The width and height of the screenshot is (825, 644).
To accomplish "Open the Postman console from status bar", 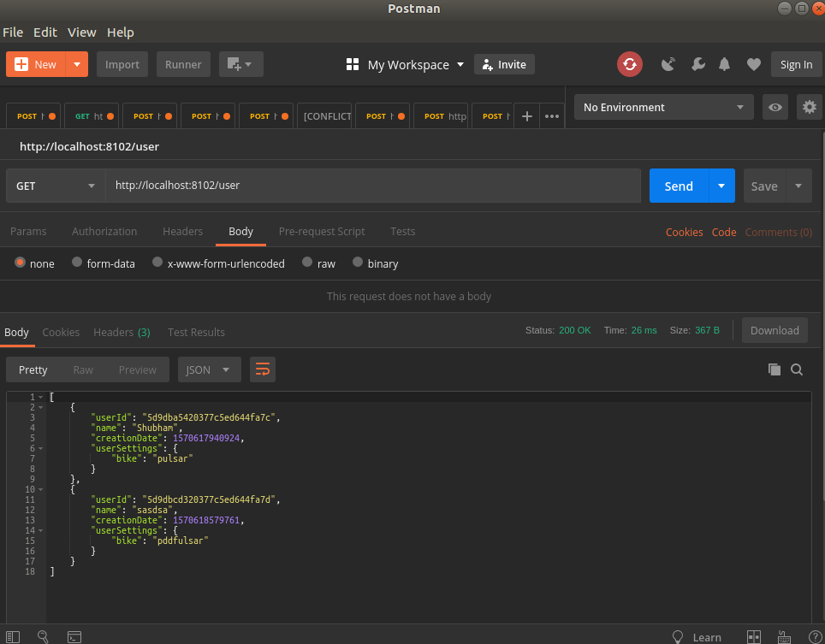I will 74,636.
